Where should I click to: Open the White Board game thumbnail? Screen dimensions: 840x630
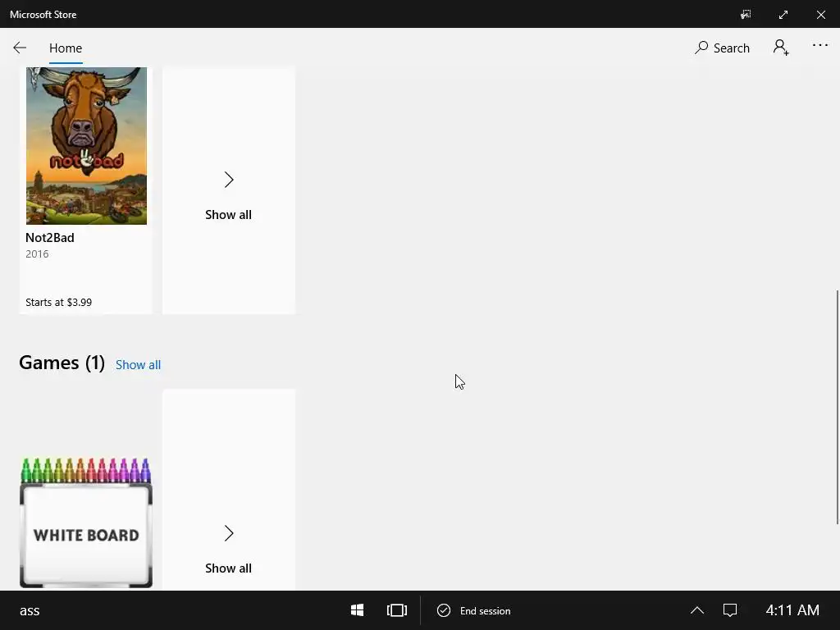[x=86, y=523]
